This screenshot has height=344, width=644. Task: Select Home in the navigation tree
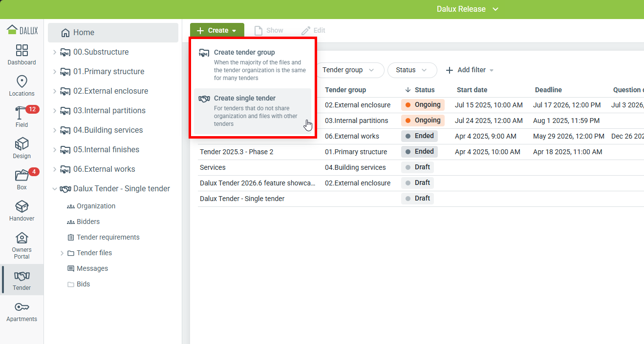point(113,33)
